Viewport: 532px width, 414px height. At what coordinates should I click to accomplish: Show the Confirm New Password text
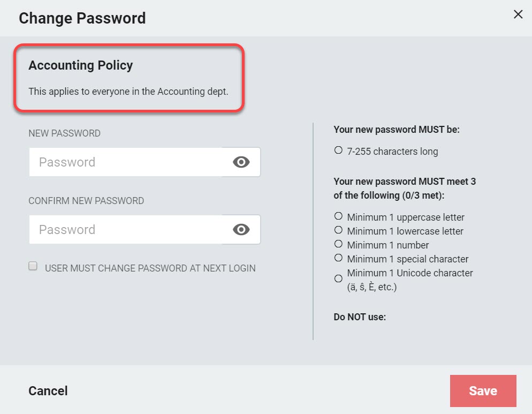(x=241, y=230)
